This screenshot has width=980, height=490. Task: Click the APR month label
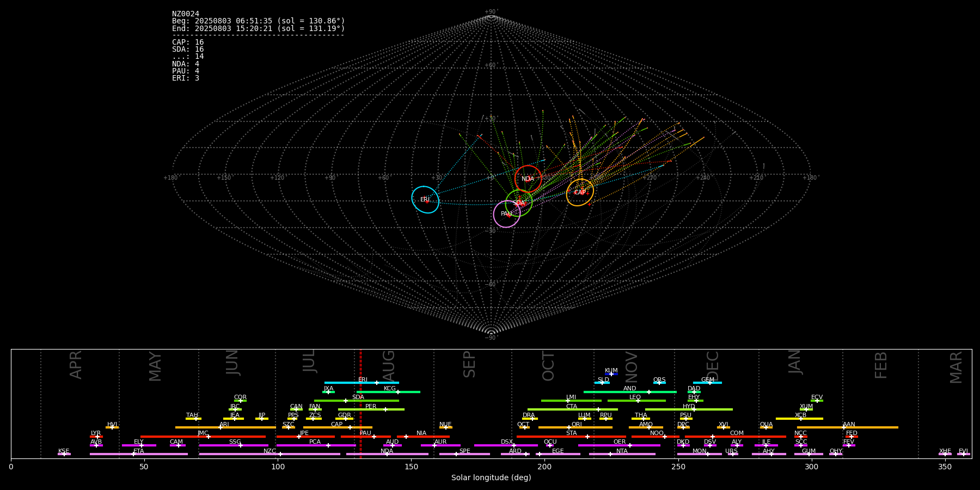tap(76, 365)
